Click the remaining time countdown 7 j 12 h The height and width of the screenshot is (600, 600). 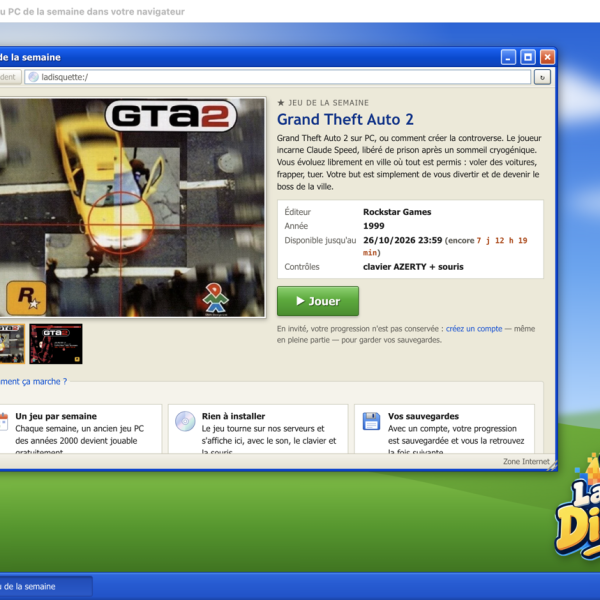502,240
